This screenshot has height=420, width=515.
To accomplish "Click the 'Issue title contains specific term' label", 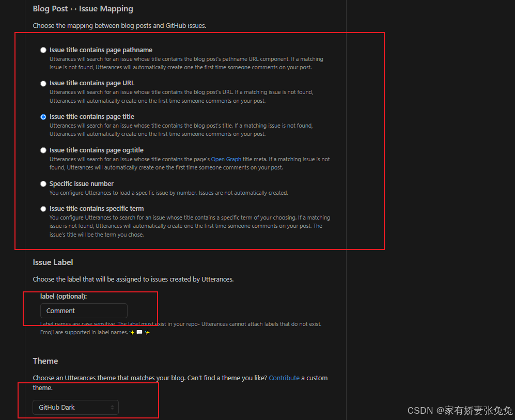I will [x=97, y=209].
